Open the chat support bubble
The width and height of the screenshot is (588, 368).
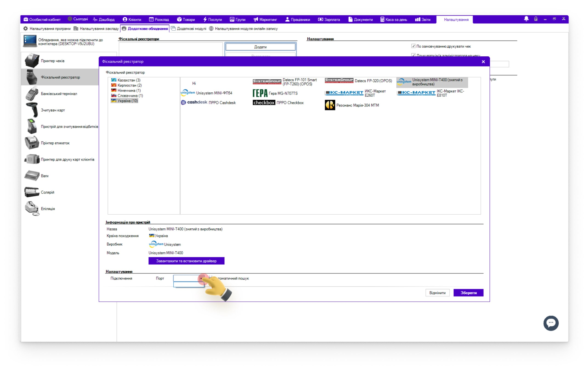551,323
